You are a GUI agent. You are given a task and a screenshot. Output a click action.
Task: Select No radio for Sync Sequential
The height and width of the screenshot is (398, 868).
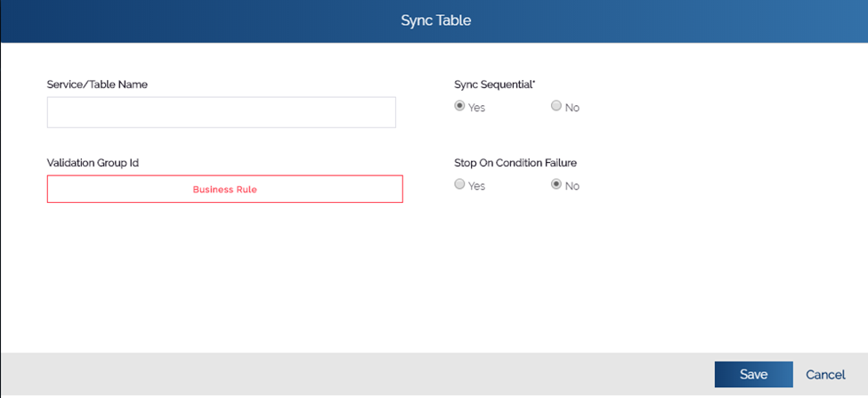click(556, 106)
